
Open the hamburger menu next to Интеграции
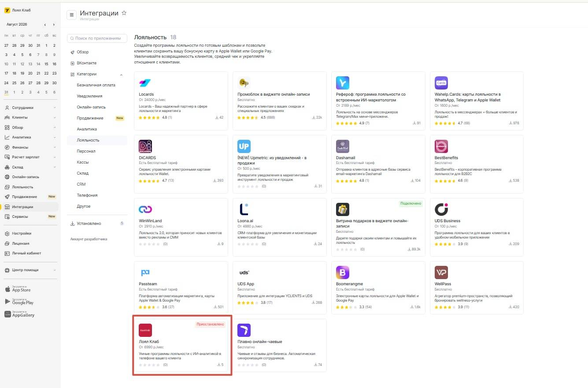(71, 15)
